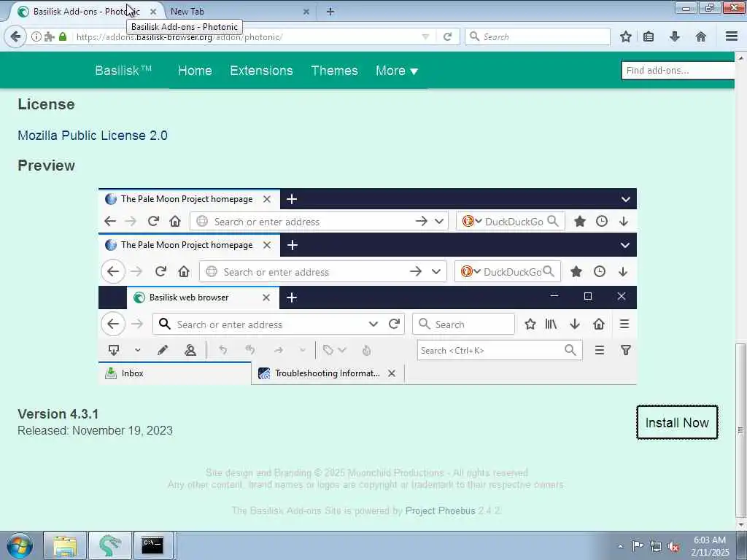Viewport: 747px width, 560px height.
Task: Click the puzzle-piece permissions icon in address bar
Action: pos(50,36)
